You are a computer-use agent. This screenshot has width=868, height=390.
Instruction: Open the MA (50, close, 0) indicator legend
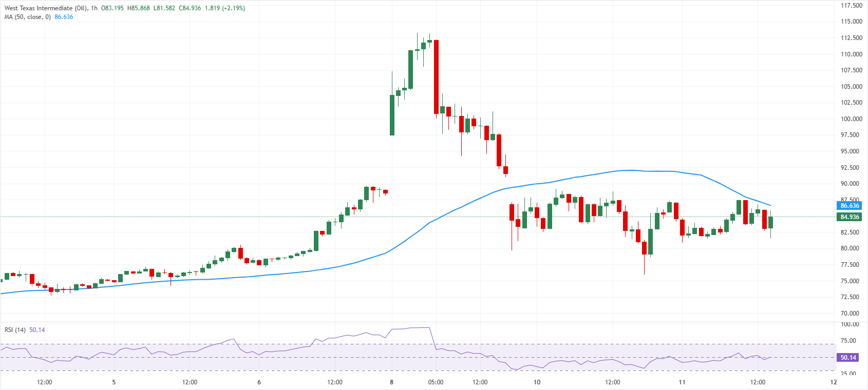28,17
